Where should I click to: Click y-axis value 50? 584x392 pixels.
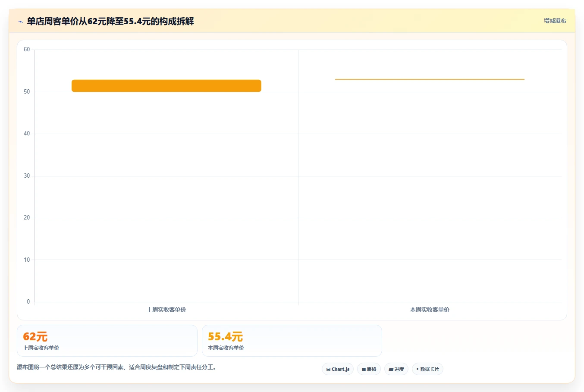[x=27, y=92]
